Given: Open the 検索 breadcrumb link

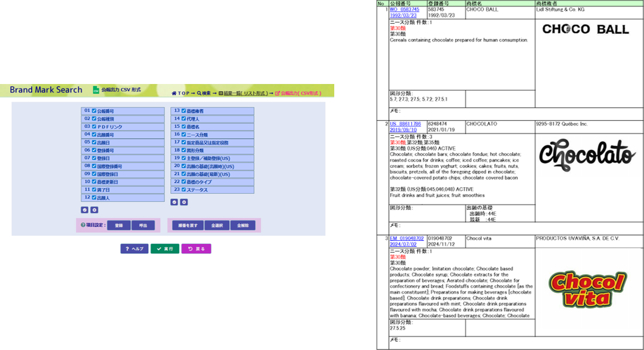Looking at the screenshot, I should tap(206, 93).
